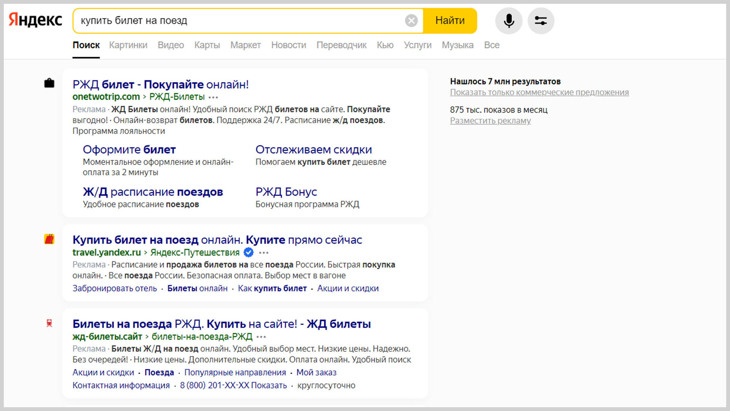Click the Яндекс logo

[x=35, y=20]
